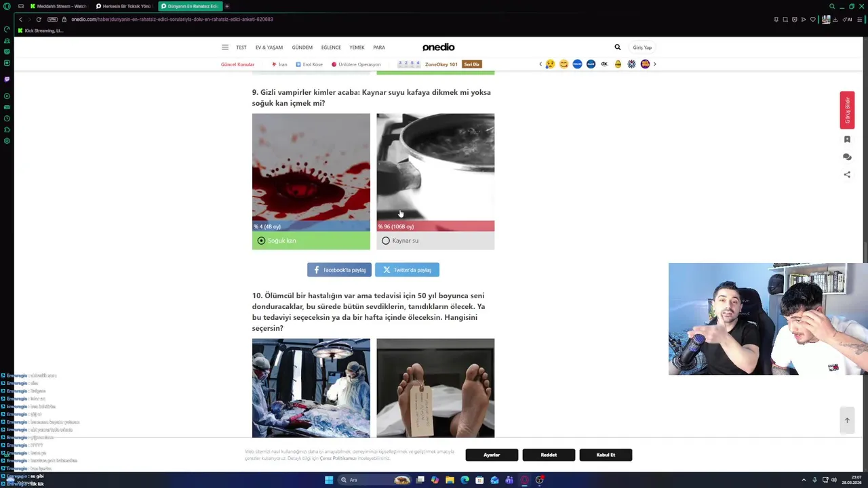This screenshot has height=488, width=868.
Task: Open the EV & YAŞAM menu item
Action: pyautogui.click(x=269, y=47)
